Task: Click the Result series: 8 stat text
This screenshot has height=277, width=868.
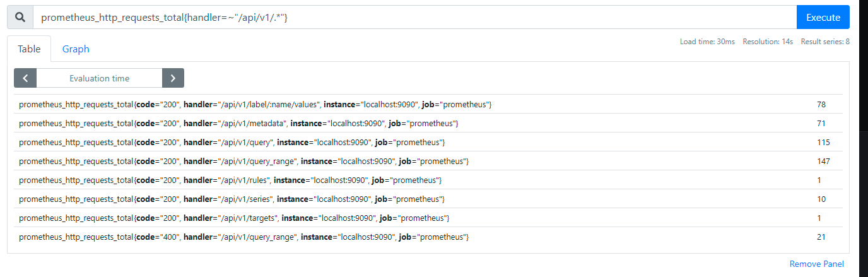Action: [x=825, y=42]
